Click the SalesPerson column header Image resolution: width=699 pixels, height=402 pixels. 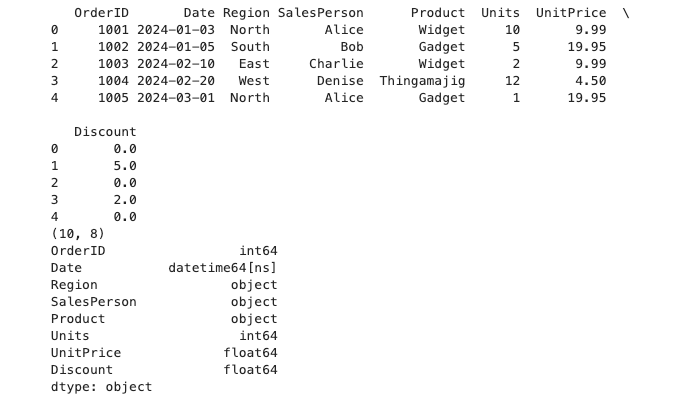click(x=320, y=13)
